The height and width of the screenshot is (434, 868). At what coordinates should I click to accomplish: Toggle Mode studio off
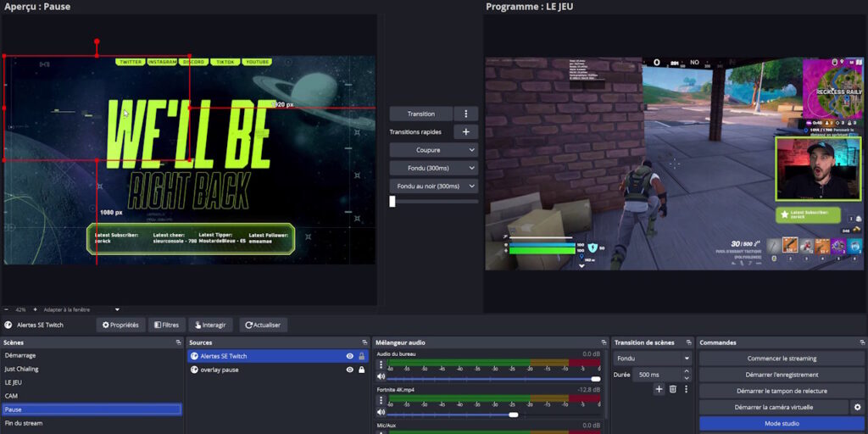coord(782,424)
